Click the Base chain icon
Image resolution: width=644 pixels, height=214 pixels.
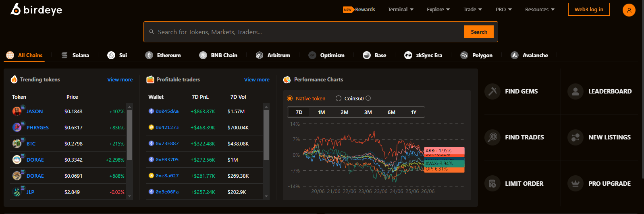[367, 55]
